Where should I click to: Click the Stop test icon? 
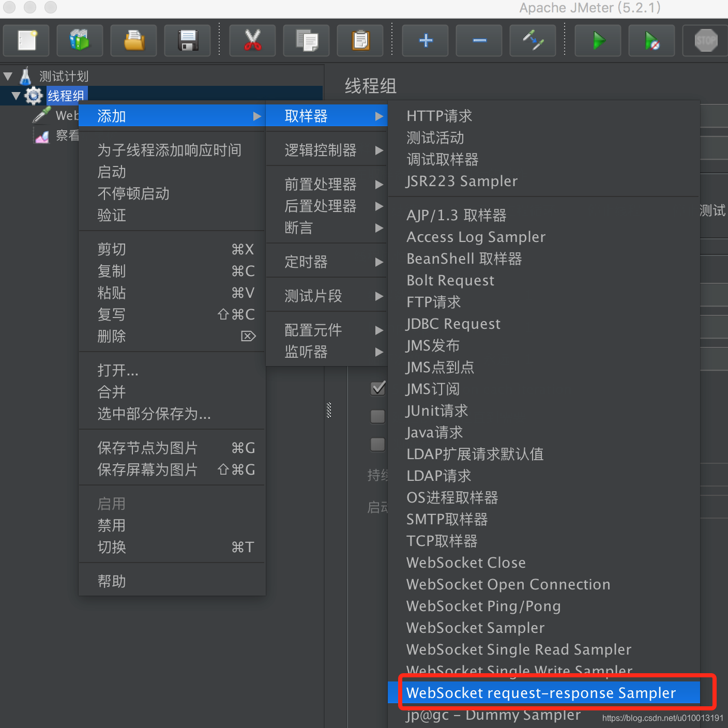click(706, 40)
